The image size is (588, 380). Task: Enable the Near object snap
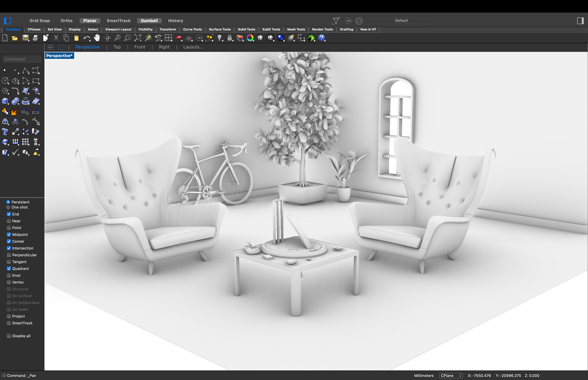click(x=9, y=221)
